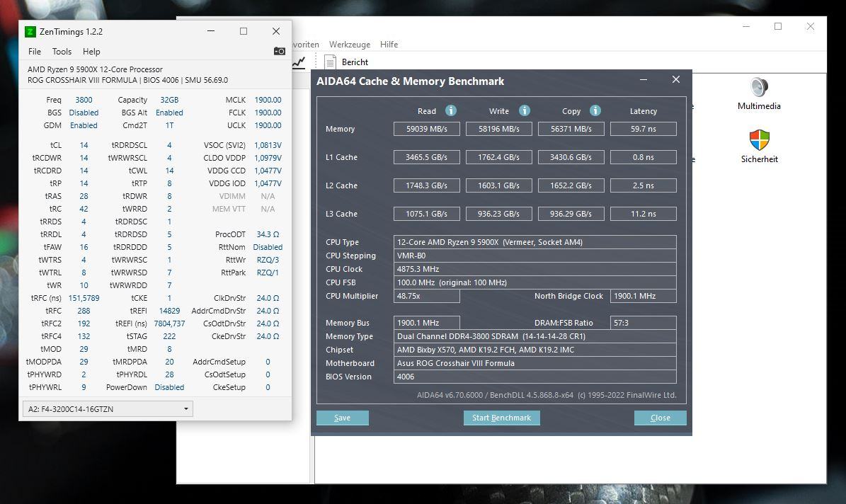Click the Freq value 3800 in ZenTimings
Screen dimensions: 846x504
click(x=84, y=100)
